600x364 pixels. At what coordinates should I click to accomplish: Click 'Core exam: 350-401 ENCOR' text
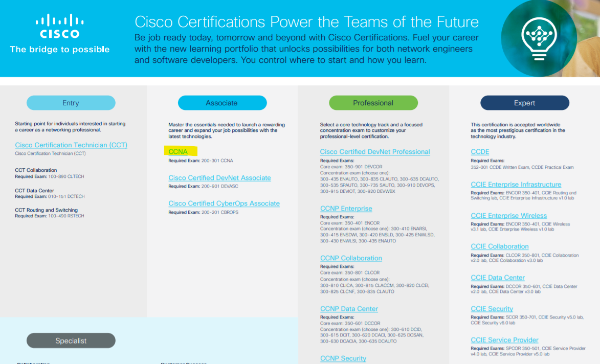[x=350, y=223]
